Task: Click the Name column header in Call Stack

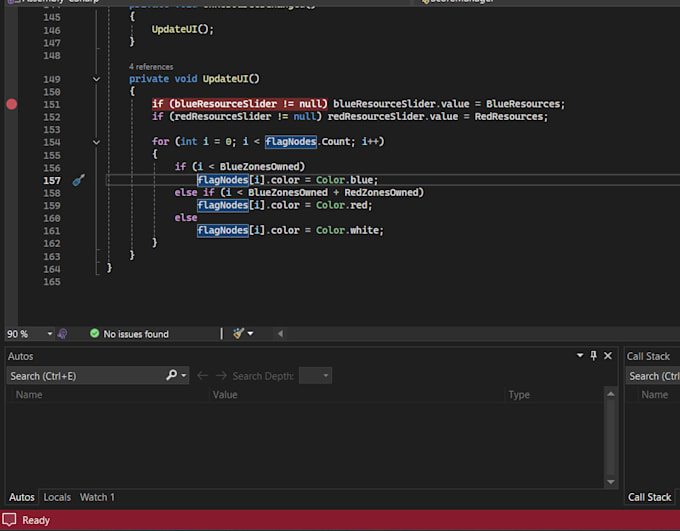Action: [655, 395]
